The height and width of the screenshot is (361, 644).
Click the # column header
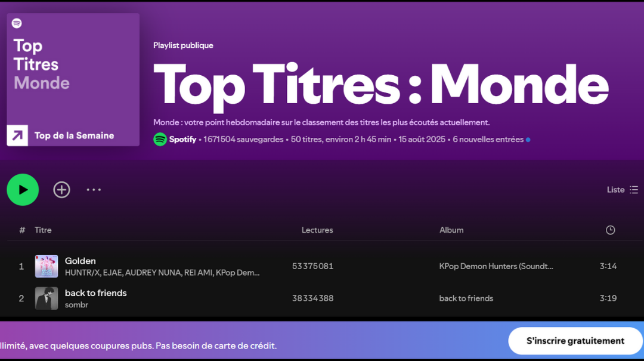(x=22, y=230)
